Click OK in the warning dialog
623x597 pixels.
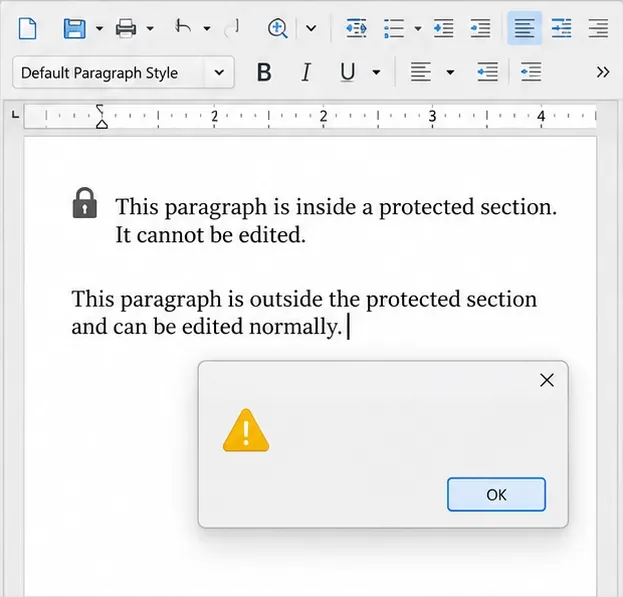tap(496, 495)
